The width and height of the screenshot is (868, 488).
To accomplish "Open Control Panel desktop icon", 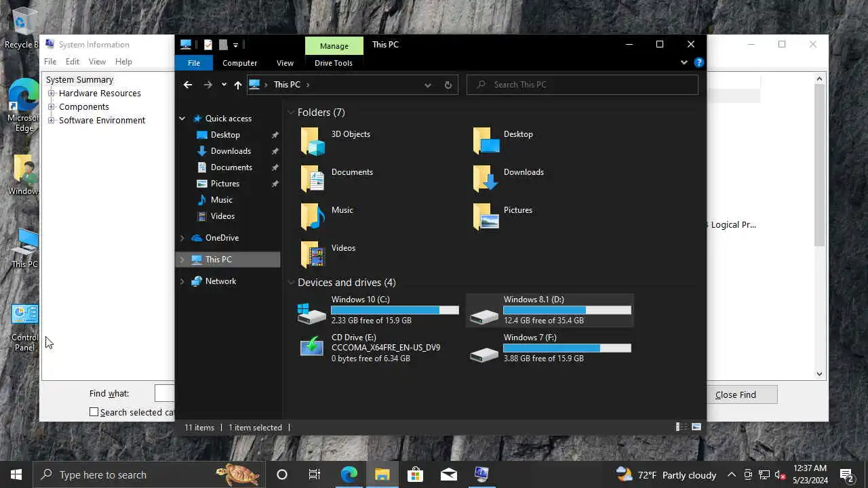I will tap(24, 328).
